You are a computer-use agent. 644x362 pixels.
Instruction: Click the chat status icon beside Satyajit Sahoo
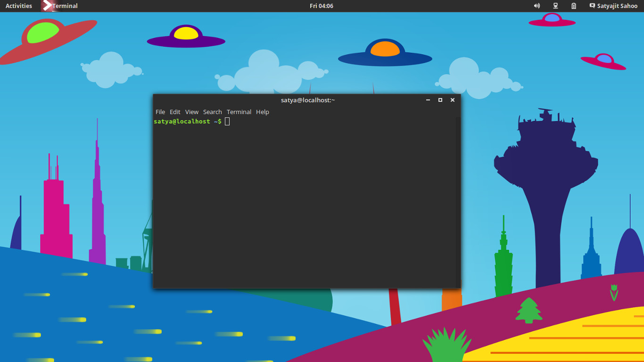point(592,6)
